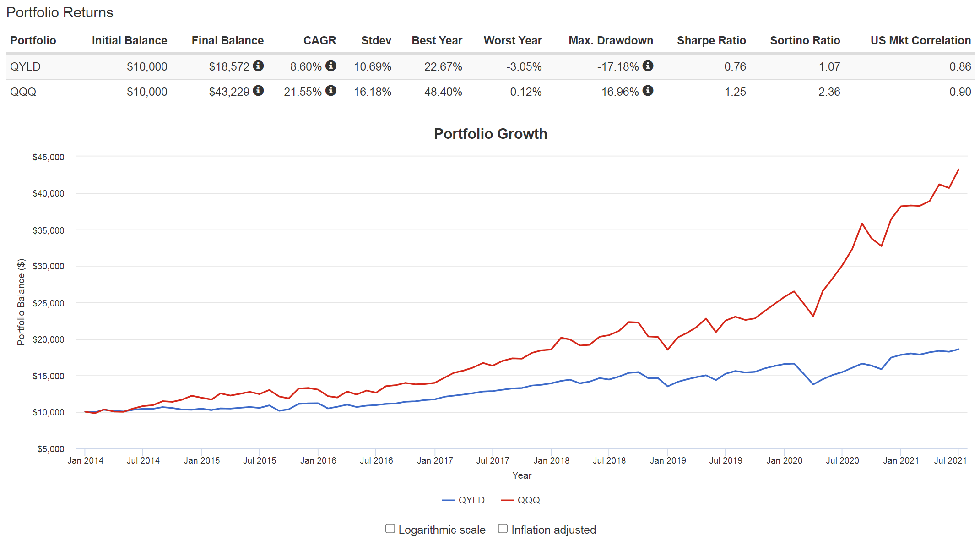
Task: Click info icon beside QYLD CAGR 8.60%
Action: (331, 66)
